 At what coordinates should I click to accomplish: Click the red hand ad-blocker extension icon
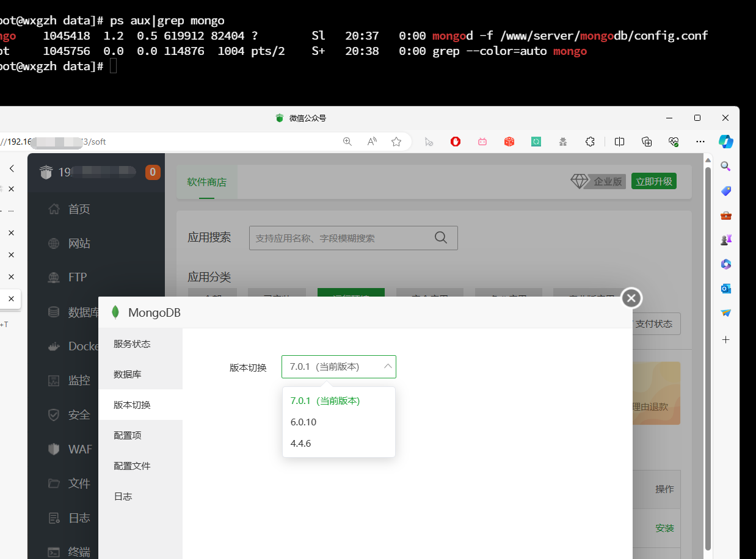[x=456, y=142]
